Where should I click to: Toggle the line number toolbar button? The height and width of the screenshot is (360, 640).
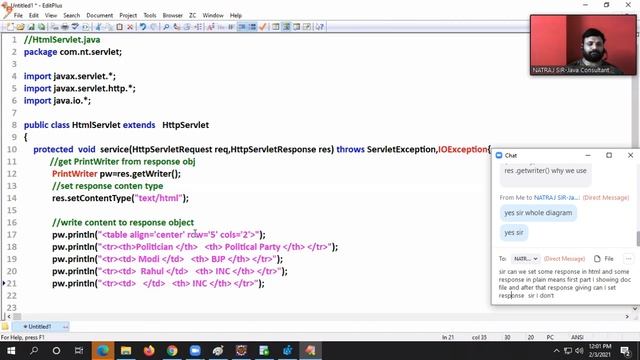pyautogui.click(x=252, y=27)
